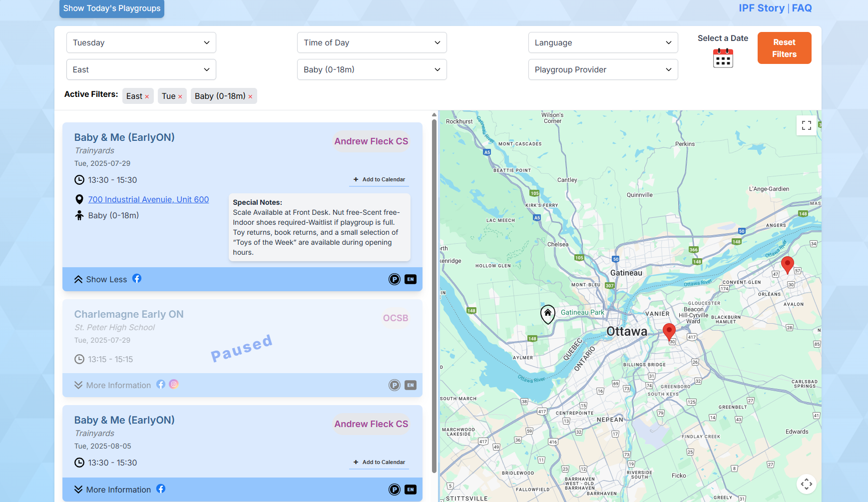Click the OCSB provider badge

coord(396,318)
